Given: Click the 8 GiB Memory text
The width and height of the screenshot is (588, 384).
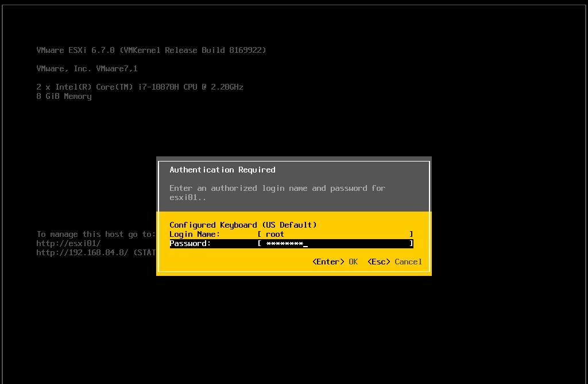Looking at the screenshot, I should click(64, 96).
